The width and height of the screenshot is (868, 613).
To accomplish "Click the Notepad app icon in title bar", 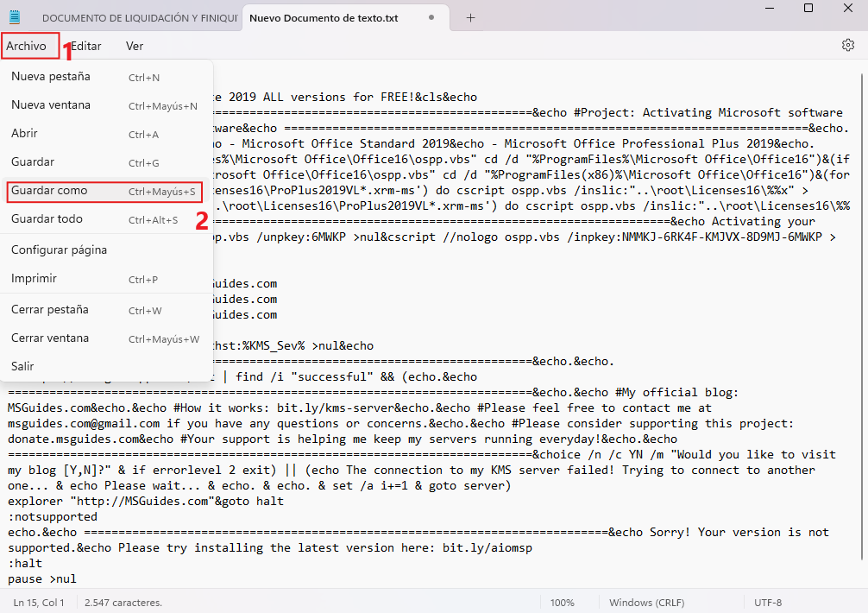I will coord(15,17).
